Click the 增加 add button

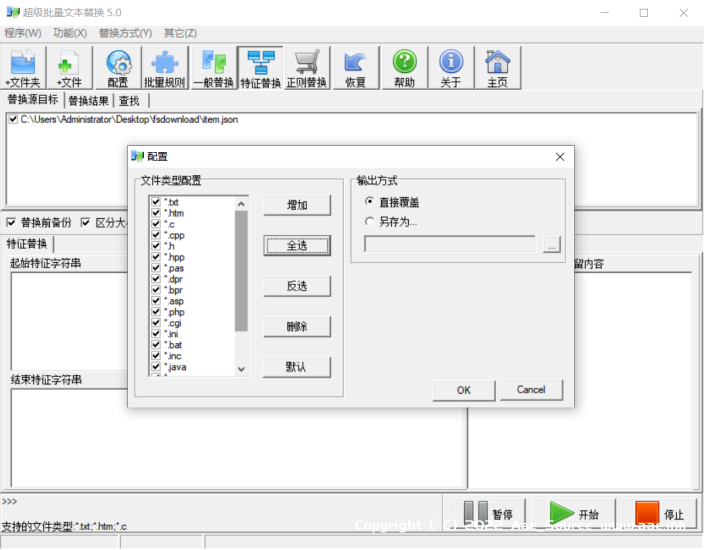[297, 205]
